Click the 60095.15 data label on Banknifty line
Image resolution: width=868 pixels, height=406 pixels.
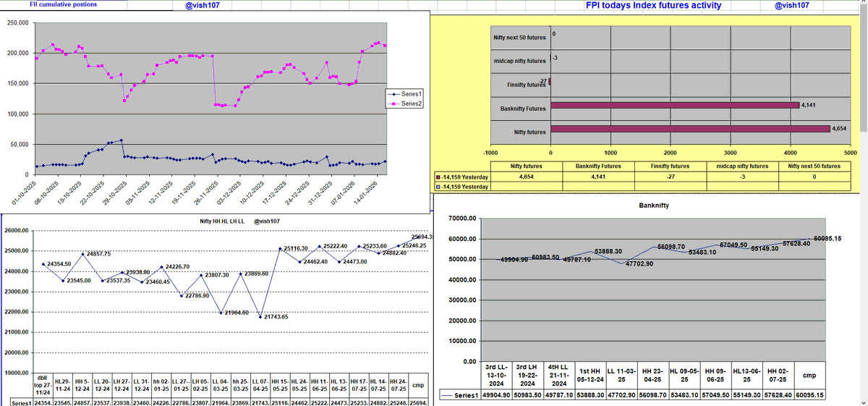click(827, 238)
